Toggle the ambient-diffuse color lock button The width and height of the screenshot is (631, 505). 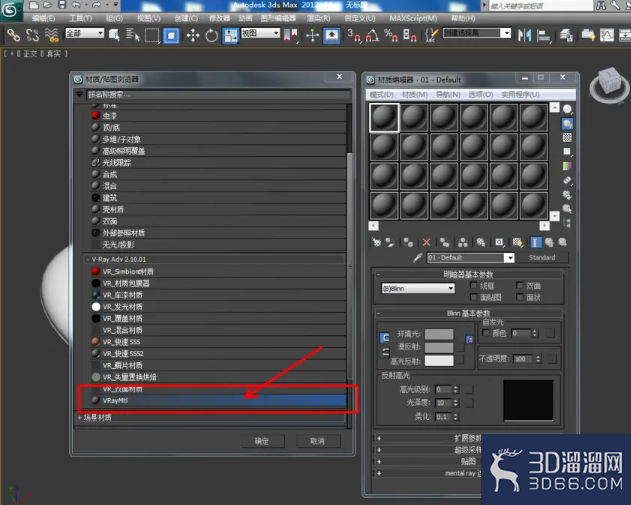pos(385,337)
